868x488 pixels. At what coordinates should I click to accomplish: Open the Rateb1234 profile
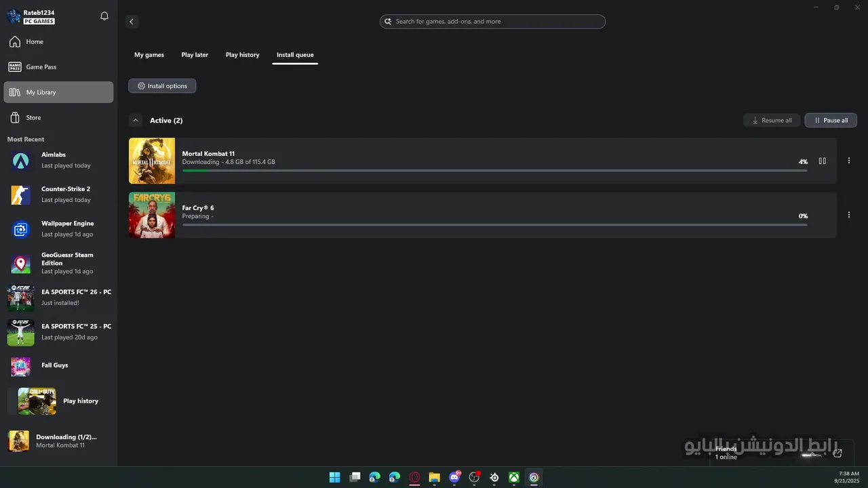31,17
